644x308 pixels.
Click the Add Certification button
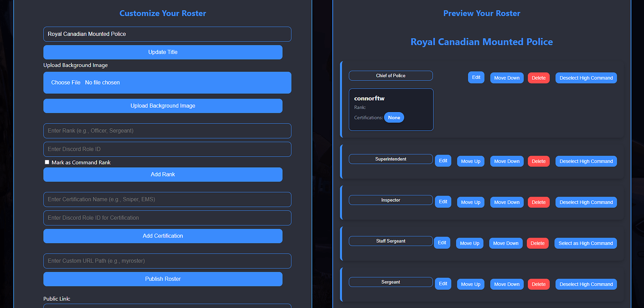coord(162,236)
